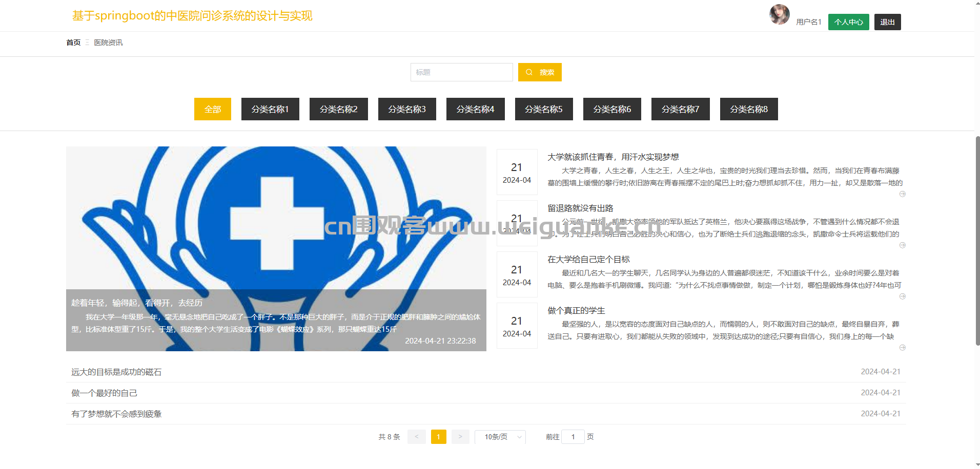The height and width of the screenshot is (469, 980).
Task: Go to previous page using left arrow
Action: 416,437
